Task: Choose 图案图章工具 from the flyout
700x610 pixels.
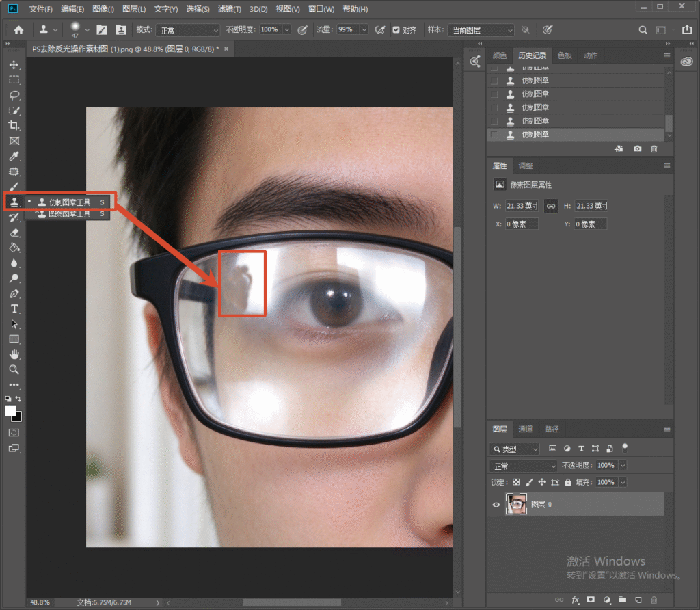Action: point(69,214)
